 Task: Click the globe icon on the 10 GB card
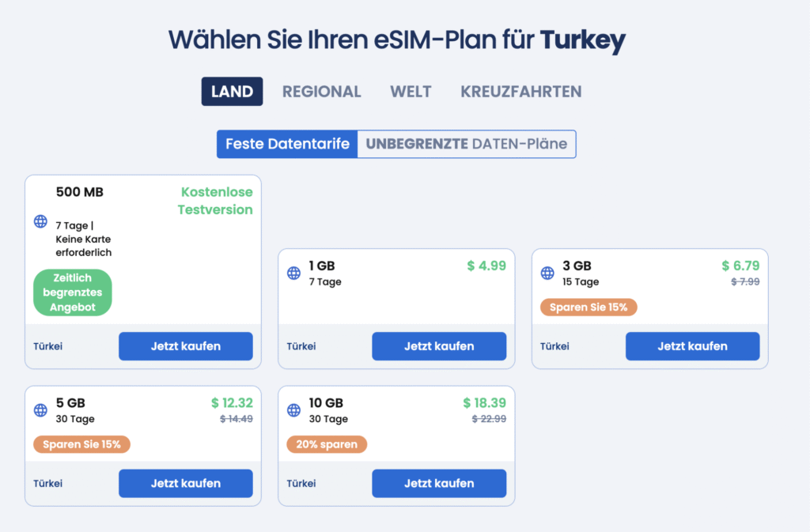(293, 410)
